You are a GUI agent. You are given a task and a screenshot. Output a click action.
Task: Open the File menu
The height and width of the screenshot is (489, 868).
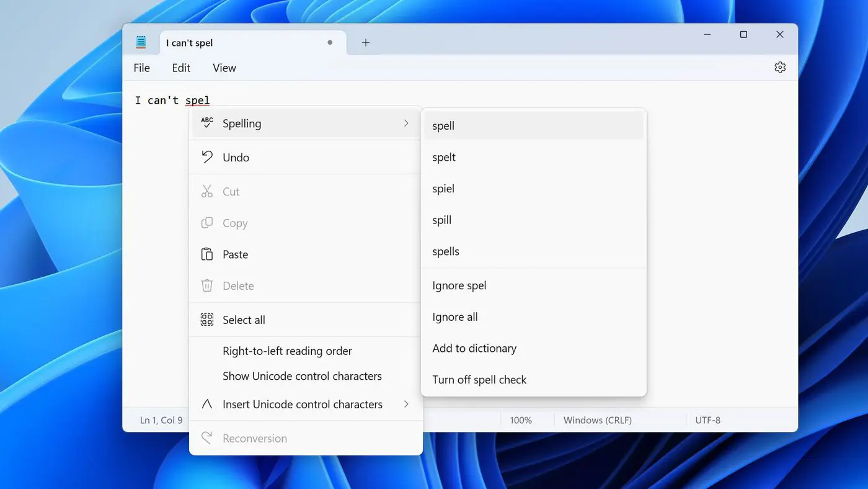142,68
